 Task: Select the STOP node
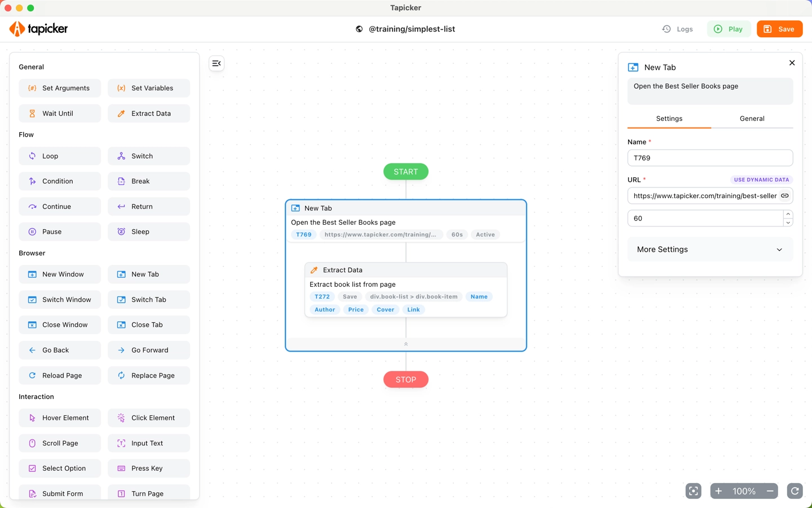(x=406, y=379)
